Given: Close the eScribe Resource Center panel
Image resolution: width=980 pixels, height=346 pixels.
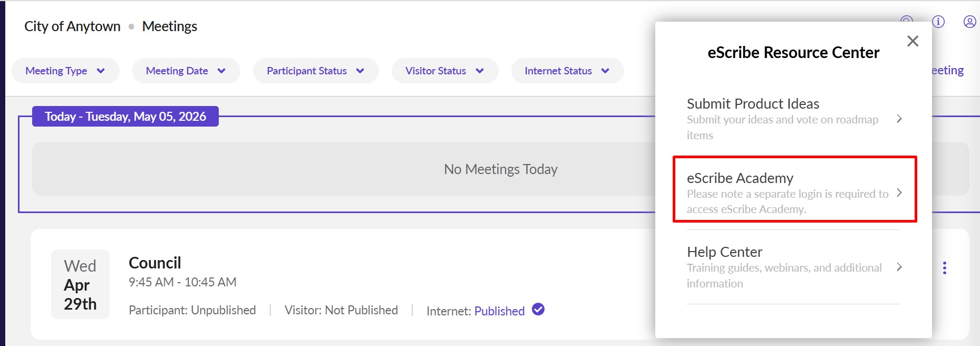Looking at the screenshot, I should click(913, 41).
